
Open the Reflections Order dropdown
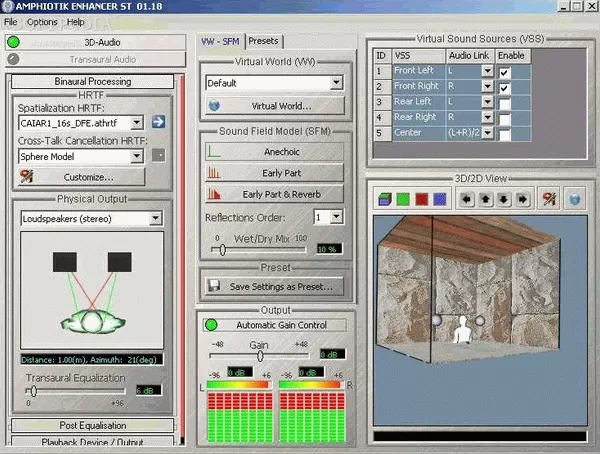click(336, 217)
